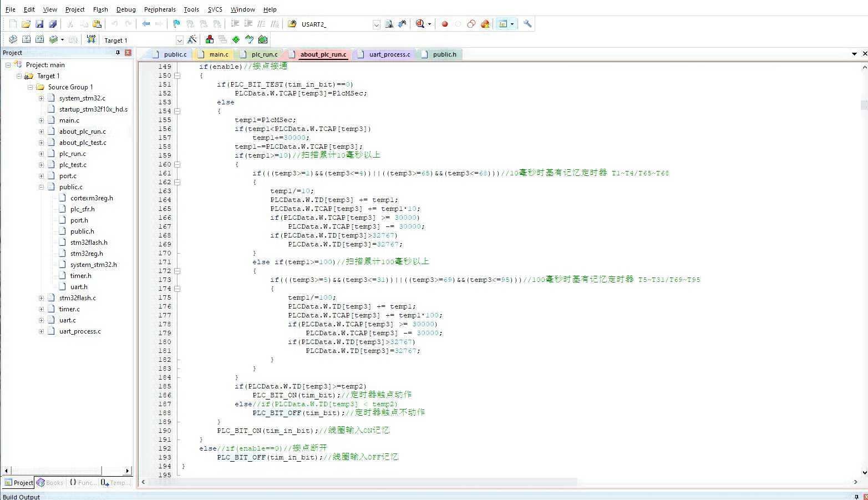Click the Paste toolbar icon
The height and width of the screenshot is (500, 868).
click(x=97, y=24)
